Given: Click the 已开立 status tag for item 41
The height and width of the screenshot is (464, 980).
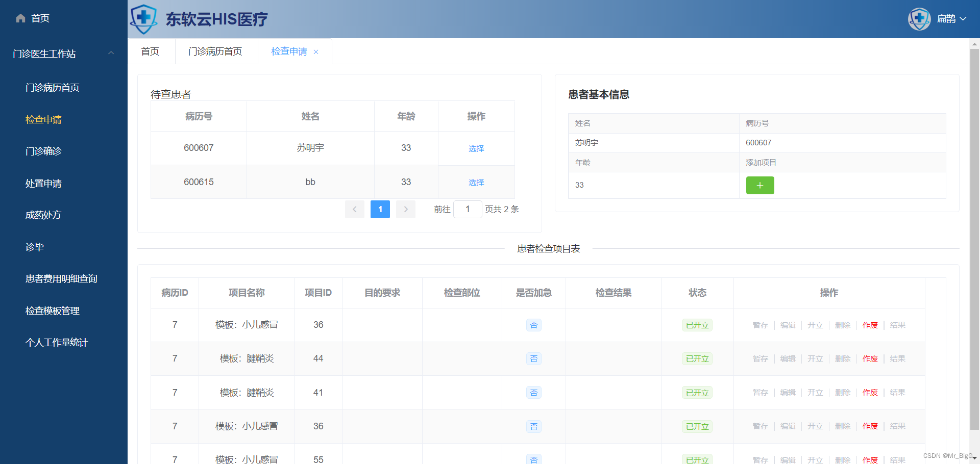Looking at the screenshot, I should tap(697, 393).
